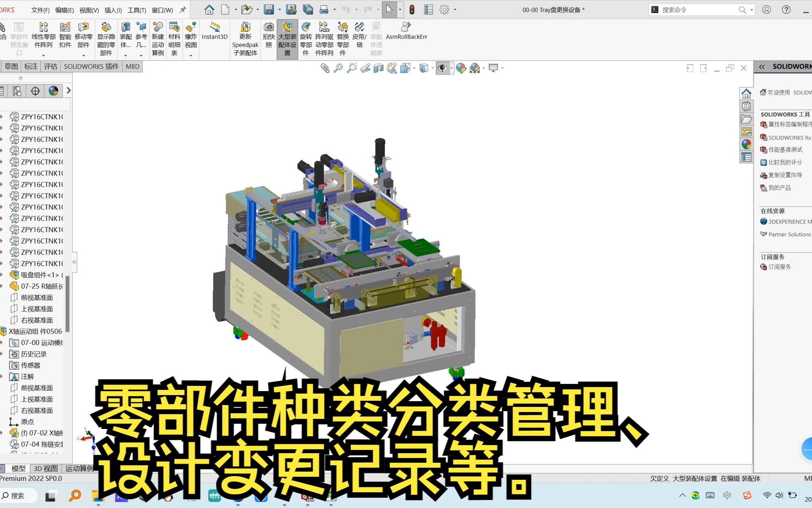
Task: Toggle the hide/show items eye icon
Action: click(442, 68)
